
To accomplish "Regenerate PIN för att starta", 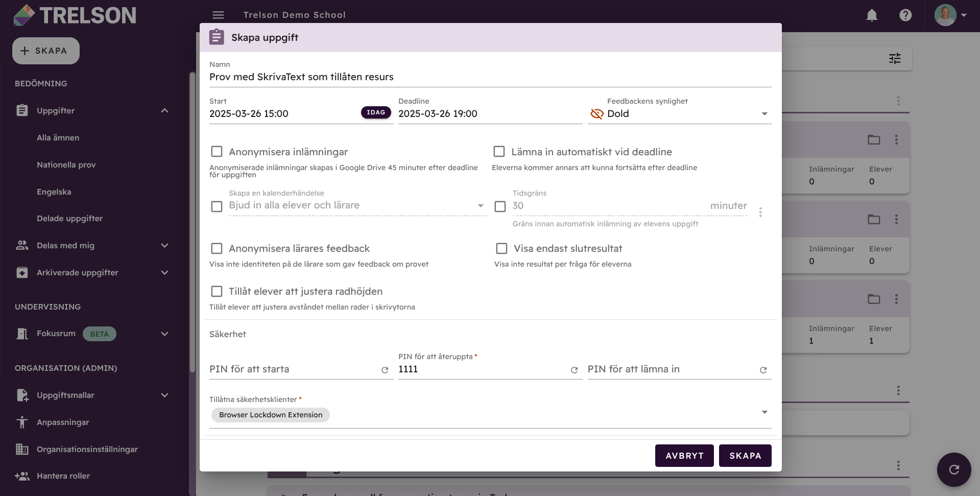I will pos(385,370).
